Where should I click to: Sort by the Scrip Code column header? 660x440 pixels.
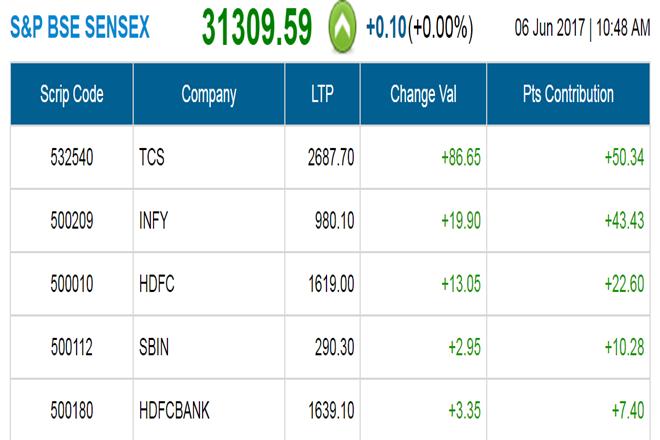(x=71, y=95)
